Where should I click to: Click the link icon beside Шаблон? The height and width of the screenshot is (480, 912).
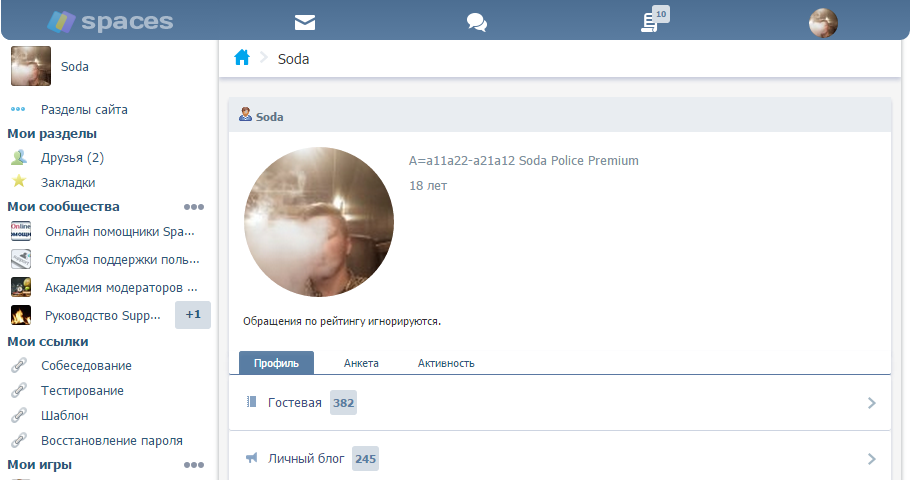point(19,415)
